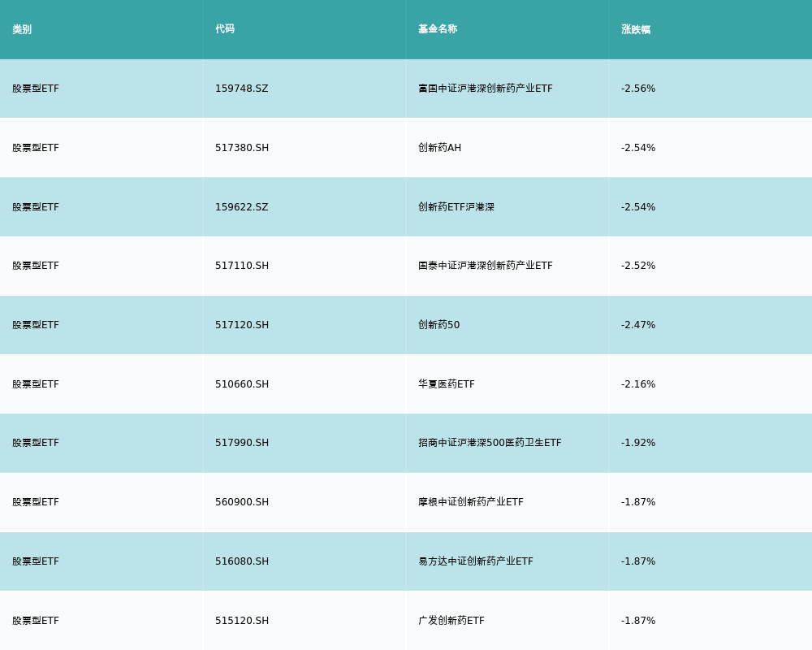
Task: Click the -1.87% value for 516080.SH
Action: 638,561
